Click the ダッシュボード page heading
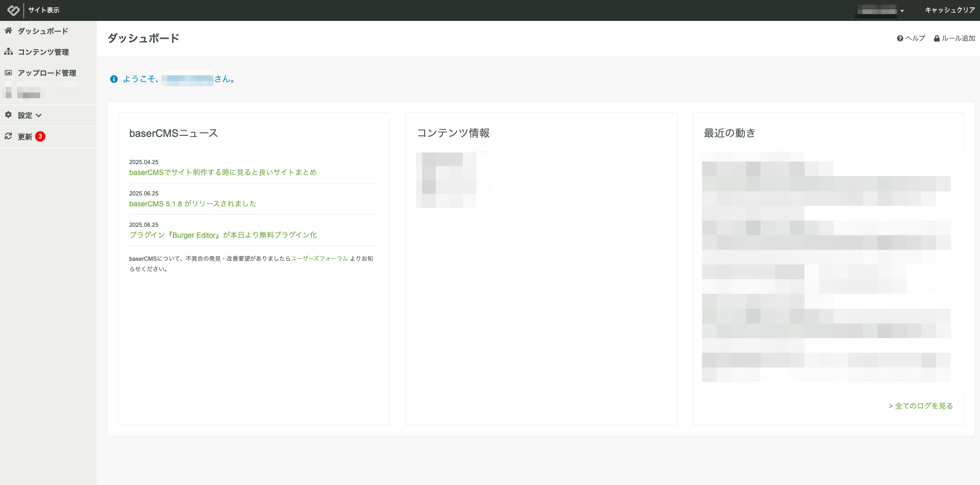The image size is (980, 485). click(x=144, y=38)
